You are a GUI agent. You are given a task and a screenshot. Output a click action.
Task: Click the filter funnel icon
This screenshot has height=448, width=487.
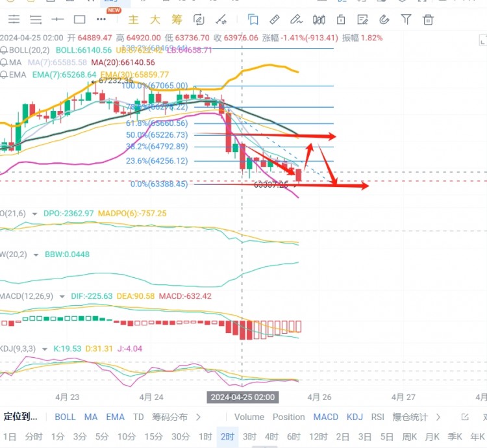[x=406, y=19]
